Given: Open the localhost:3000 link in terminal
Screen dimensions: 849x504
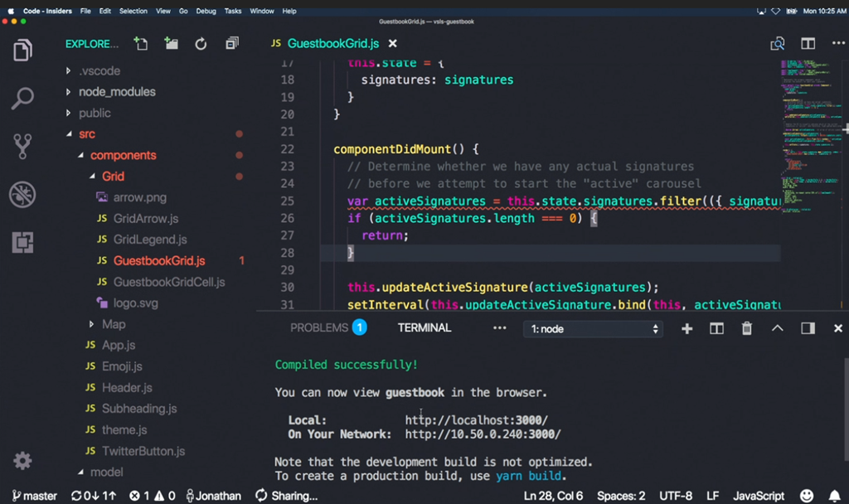Looking at the screenshot, I should 476,420.
